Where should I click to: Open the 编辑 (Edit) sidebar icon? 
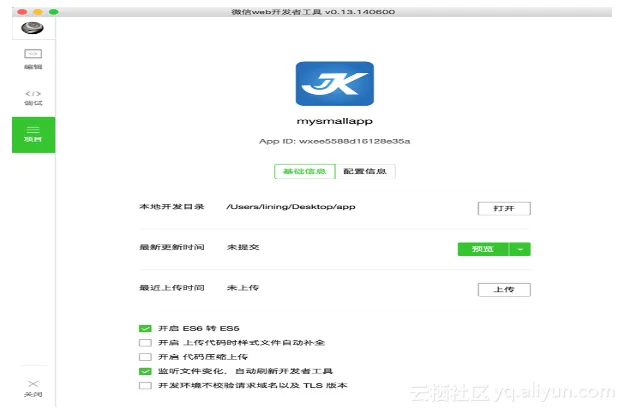click(33, 59)
